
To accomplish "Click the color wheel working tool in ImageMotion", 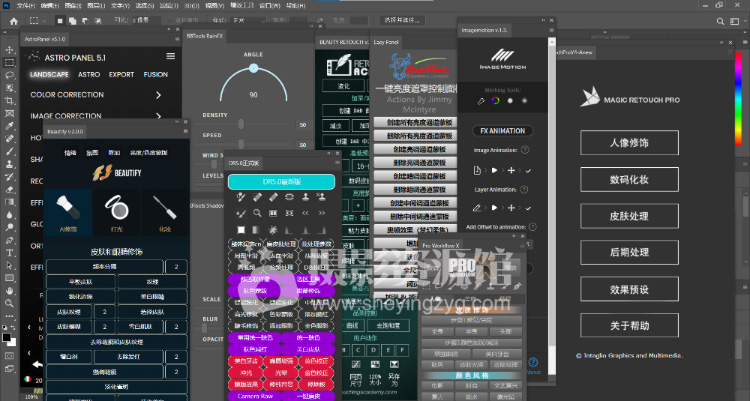I will [496, 100].
